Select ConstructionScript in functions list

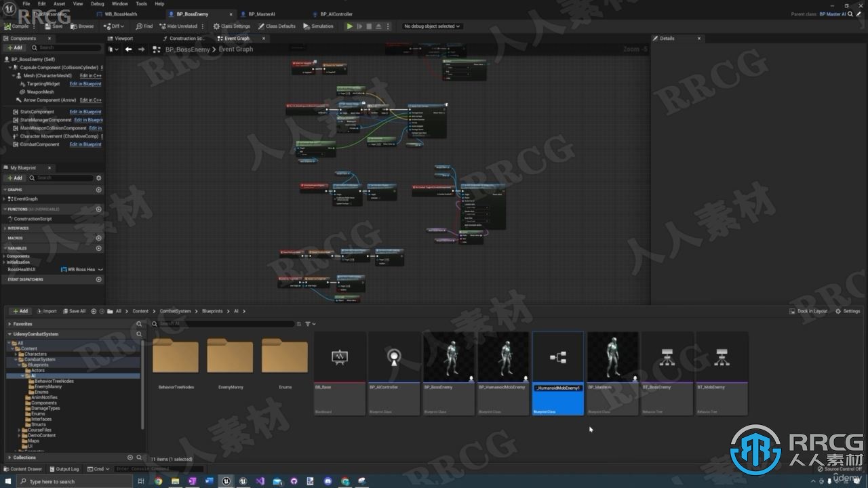[33, 219]
